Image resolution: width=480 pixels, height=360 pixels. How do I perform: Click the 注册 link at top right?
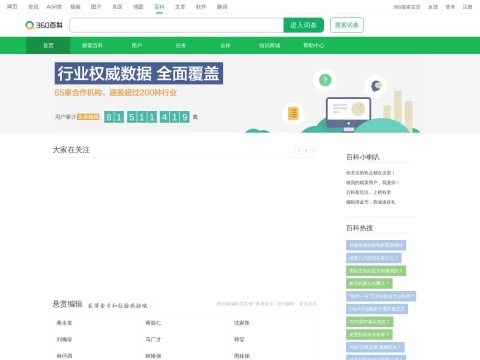(467, 7)
